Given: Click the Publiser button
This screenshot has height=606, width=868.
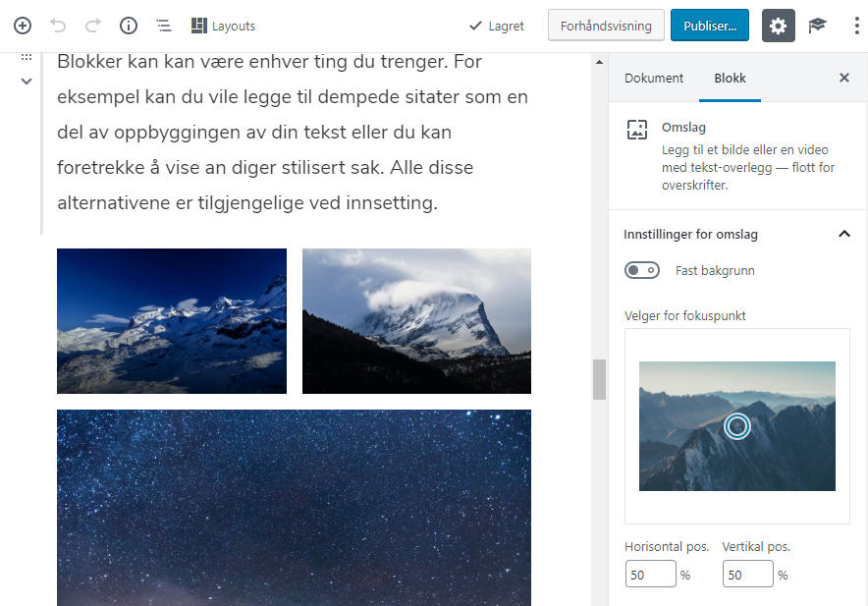Looking at the screenshot, I should pyautogui.click(x=710, y=26).
